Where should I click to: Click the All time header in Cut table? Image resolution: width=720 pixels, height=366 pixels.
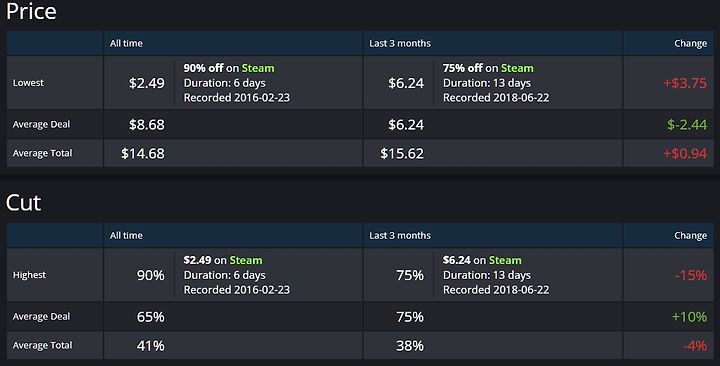[126, 235]
